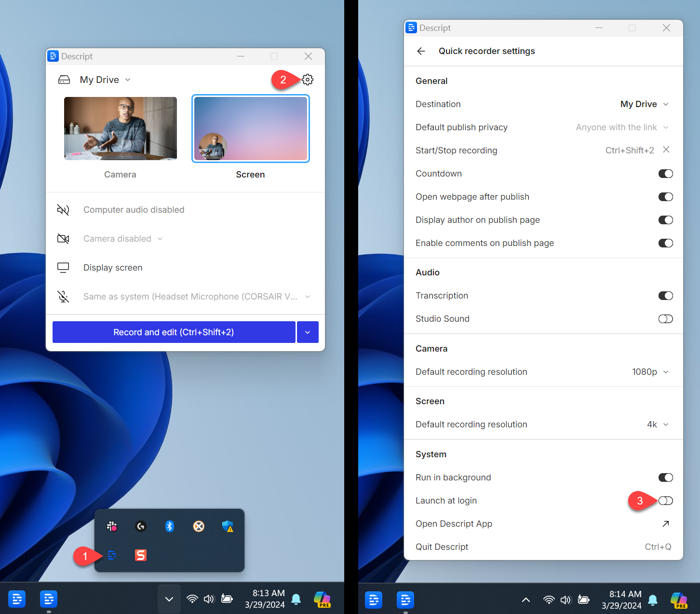Open the My Drive destination dropdown
This screenshot has width=700, height=614.
pos(645,104)
